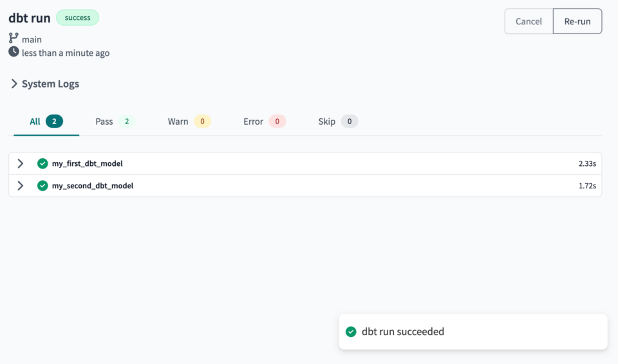
Task: Click the Error count badge 0
Action: (x=277, y=122)
